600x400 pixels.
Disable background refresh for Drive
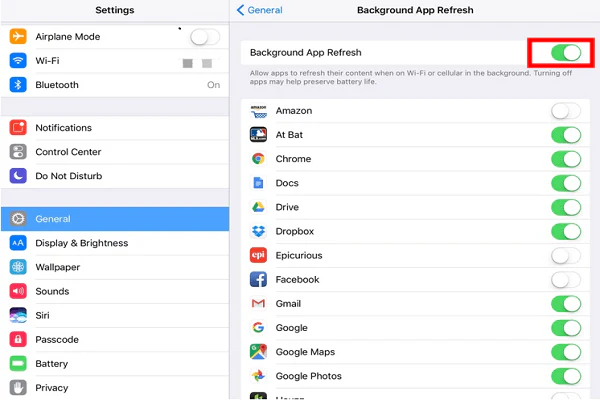click(566, 207)
